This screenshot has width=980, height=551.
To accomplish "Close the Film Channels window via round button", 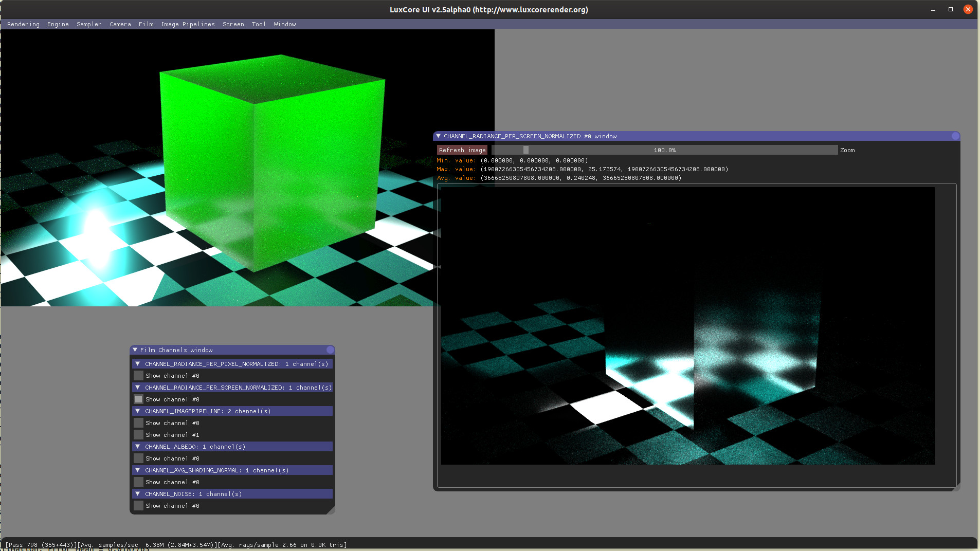I will point(330,350).
